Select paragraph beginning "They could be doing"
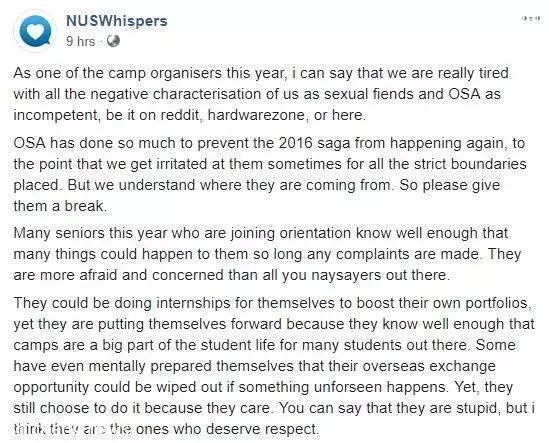The height and width of the screenshot is (443, 549). click(x=274, y=366)
